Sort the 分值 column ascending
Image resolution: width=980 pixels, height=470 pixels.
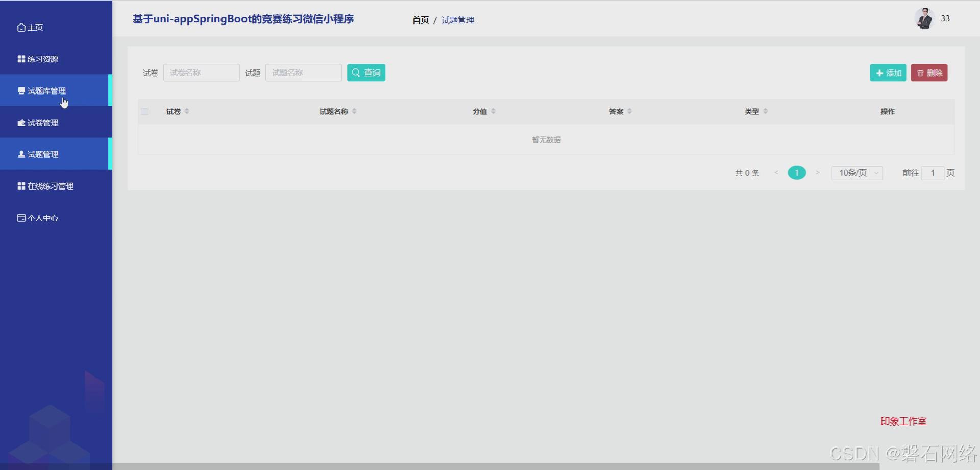coord(494,109)
